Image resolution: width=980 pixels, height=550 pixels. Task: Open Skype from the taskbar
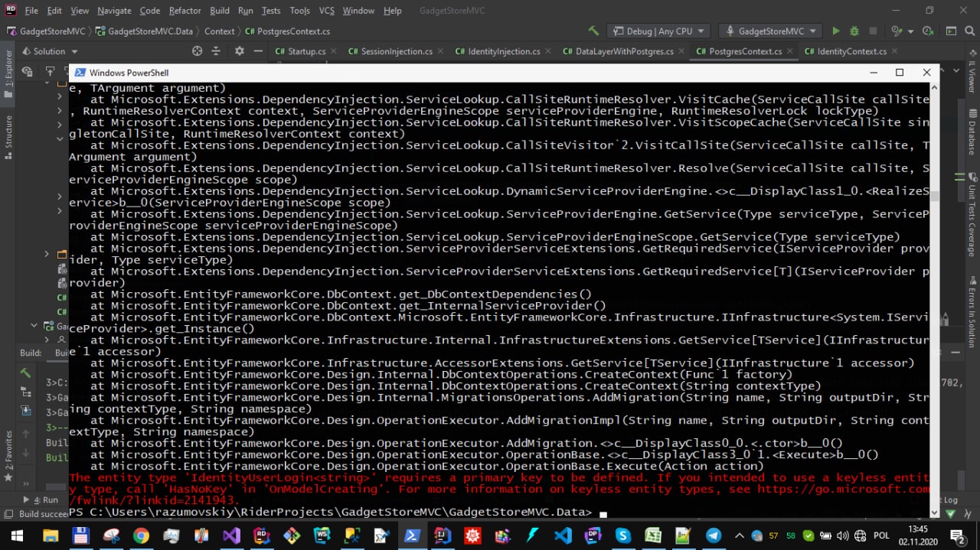pyautogui.click(x=622, y=535)
